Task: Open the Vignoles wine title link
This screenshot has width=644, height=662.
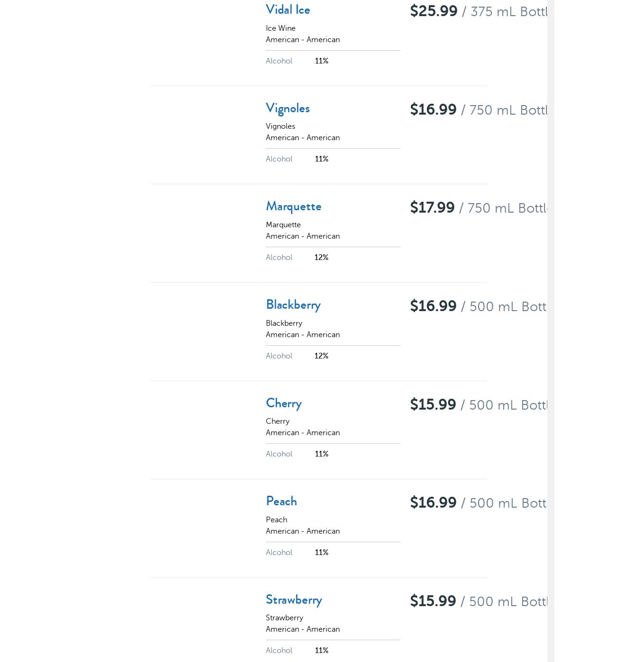Action: pyautogui.click(x=288, y=108)
